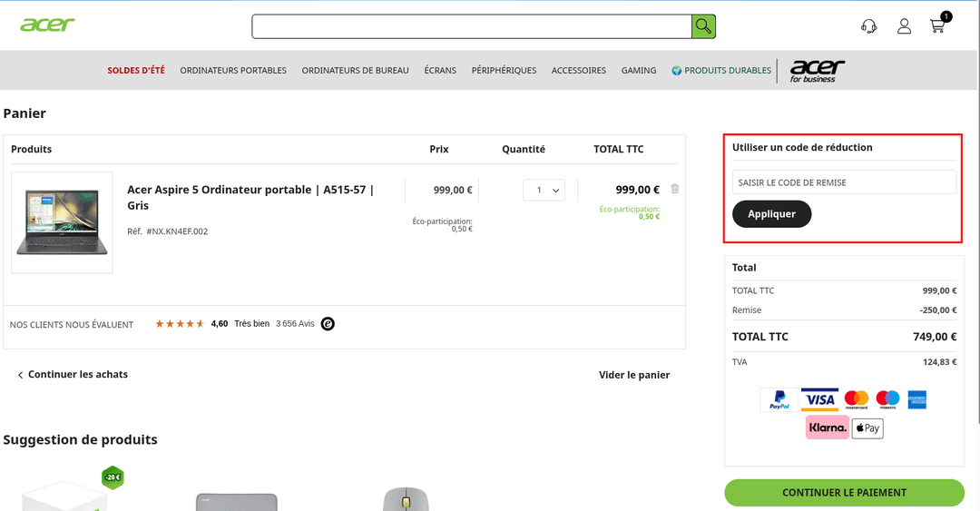Viewport: 980px width, 511px height.
Task: Click the 3 656 Avis reviews link
Action: pos(295,323)
